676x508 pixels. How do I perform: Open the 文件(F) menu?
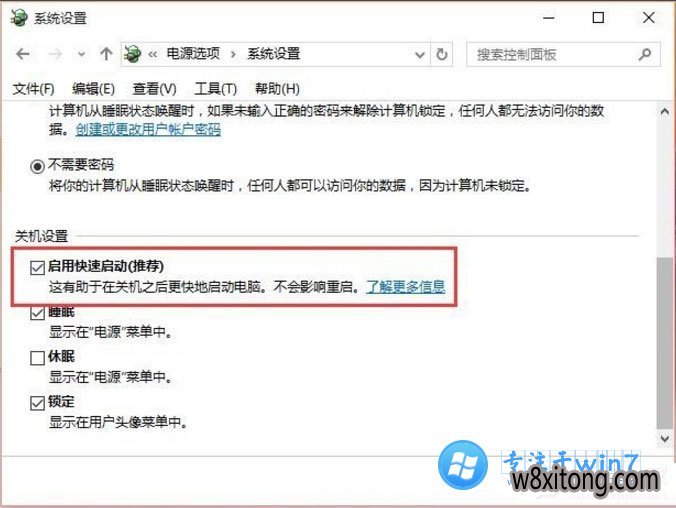(33, 89)
